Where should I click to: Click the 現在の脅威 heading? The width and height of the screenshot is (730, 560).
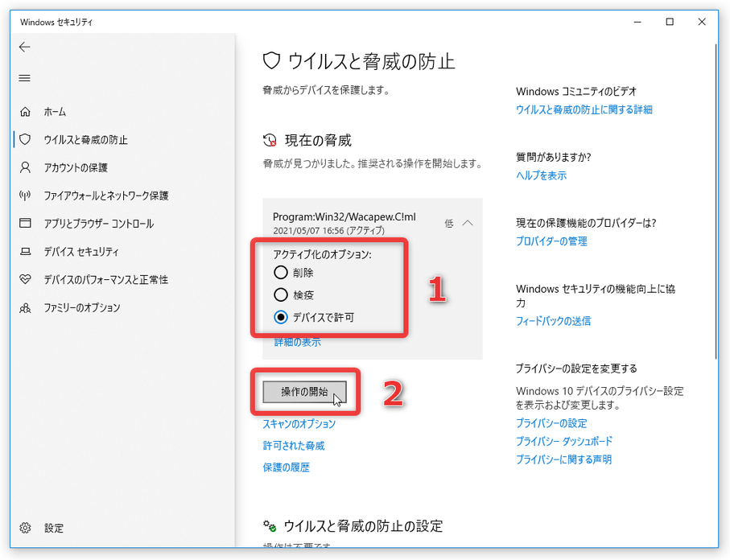tap(319, 140)
